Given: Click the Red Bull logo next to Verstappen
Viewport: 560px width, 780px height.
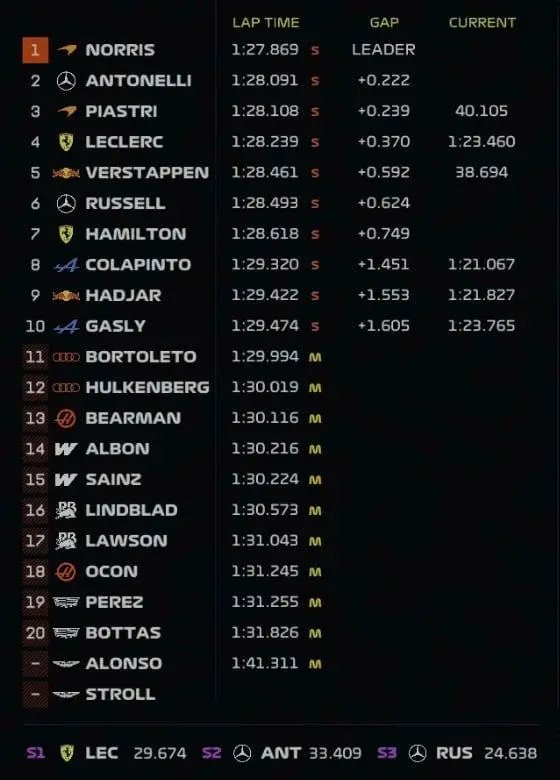Looking at the screenshot, I should click(x=66, y=173).
